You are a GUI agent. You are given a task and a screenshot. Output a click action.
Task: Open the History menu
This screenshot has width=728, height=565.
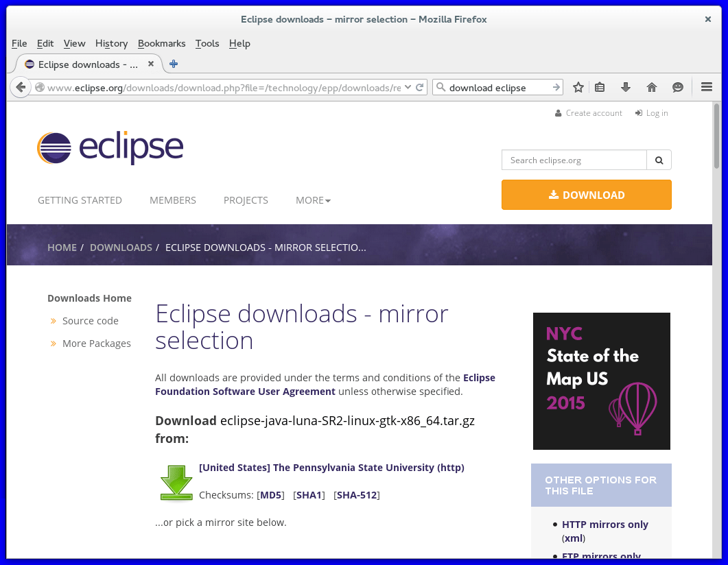111,43
